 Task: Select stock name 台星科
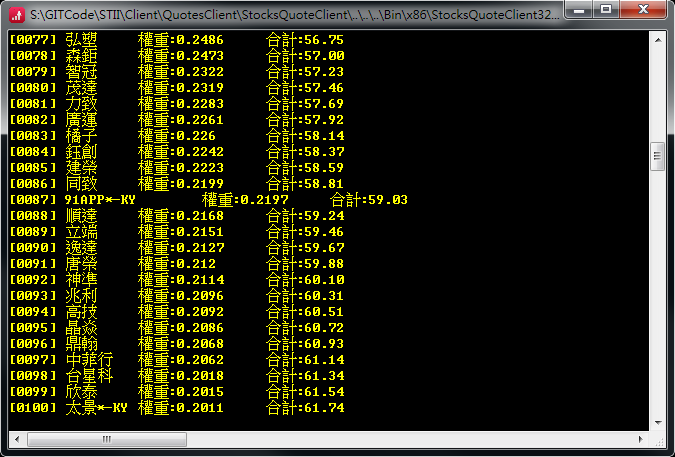(90, 376)
